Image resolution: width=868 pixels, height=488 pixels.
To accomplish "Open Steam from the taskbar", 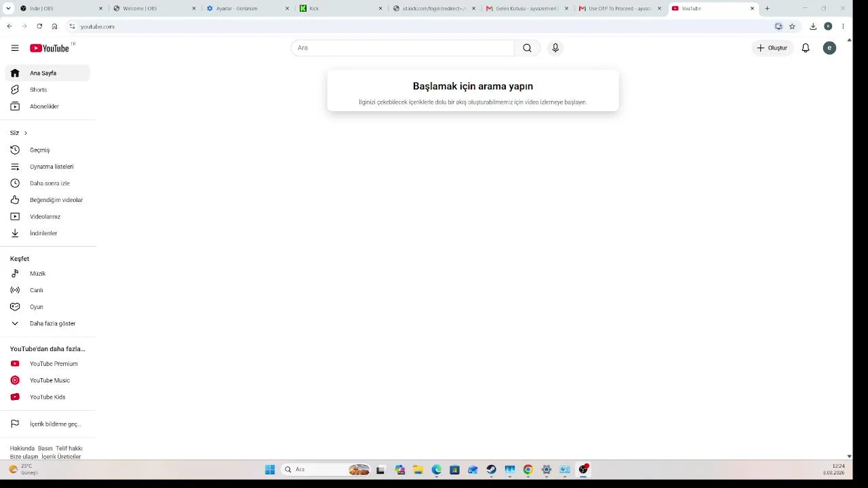I will (492, 470).
